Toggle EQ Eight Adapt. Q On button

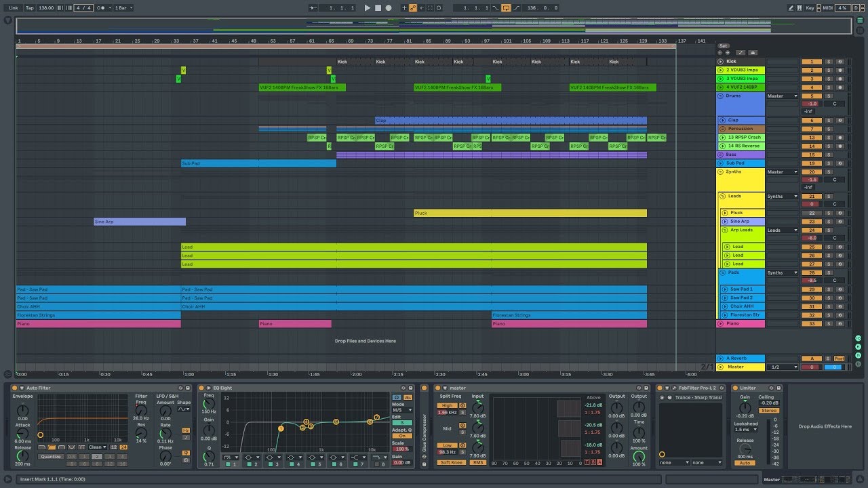[401, 436]
